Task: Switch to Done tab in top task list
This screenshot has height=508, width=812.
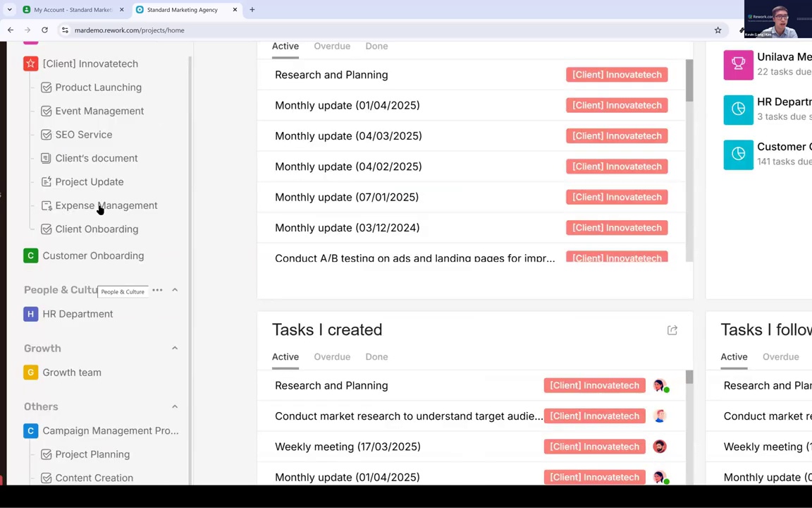Action: 376,46
